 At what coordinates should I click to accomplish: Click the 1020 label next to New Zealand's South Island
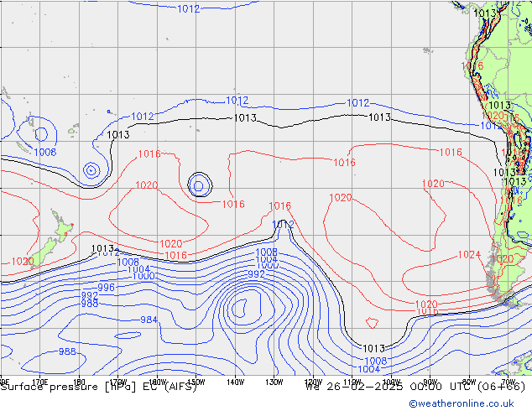(x=23, y=262)
